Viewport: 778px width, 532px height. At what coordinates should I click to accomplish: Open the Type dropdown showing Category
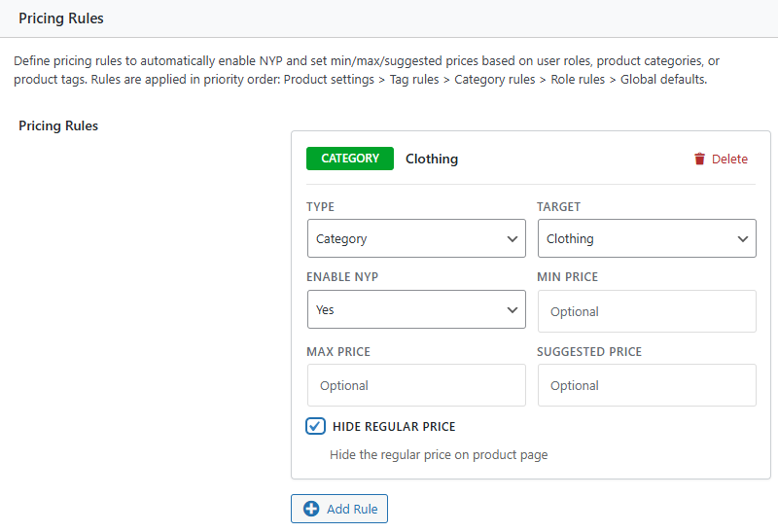coord(408,238)
